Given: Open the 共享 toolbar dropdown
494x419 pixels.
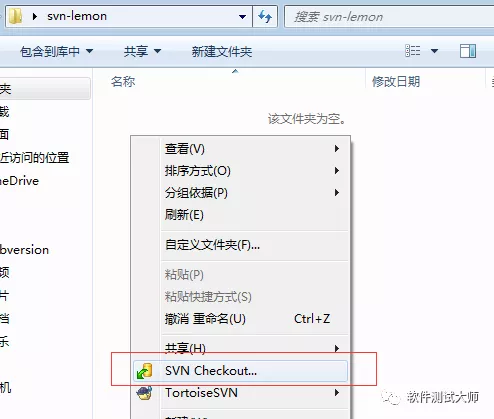Looking at the screenshot, I should coord(142,52).
